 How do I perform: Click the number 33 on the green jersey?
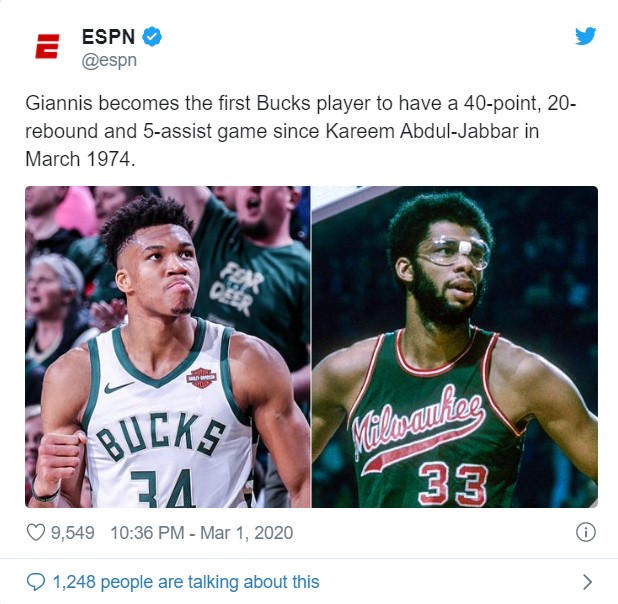[x=453, y=484]
